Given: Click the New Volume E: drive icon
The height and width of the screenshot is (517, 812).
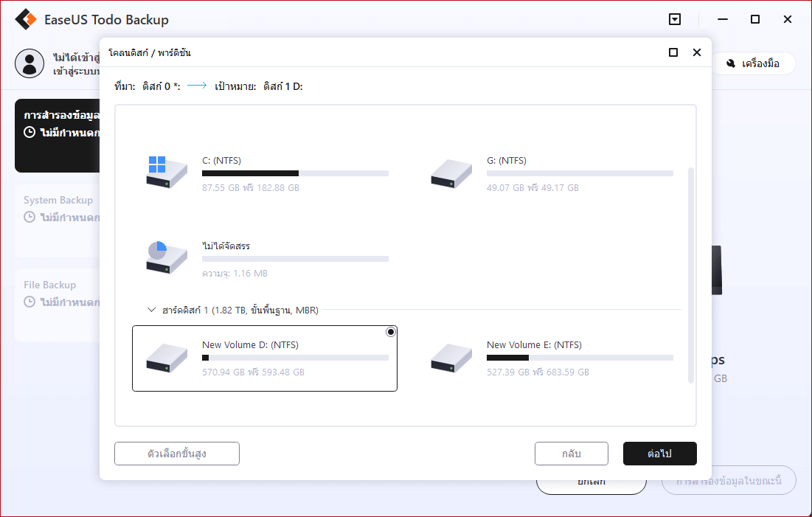Looking at the screenshot, I should (x=451, y=358).
